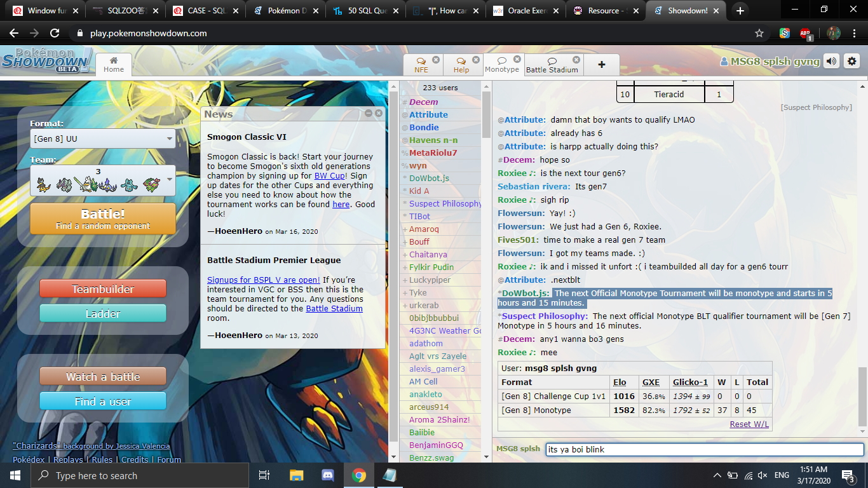Open the Adblock extension icon
The width and height of the screenshot is (868, 488).
pos(806,34)
